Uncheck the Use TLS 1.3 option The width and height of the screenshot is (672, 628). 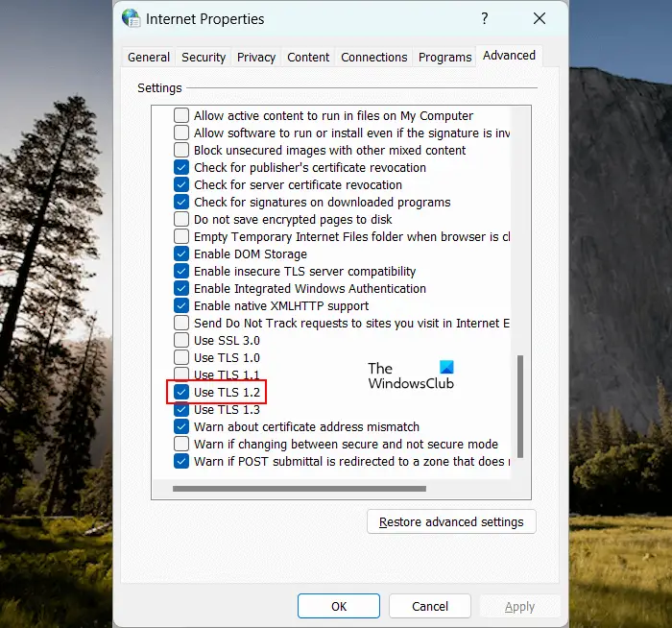(181, 410)
